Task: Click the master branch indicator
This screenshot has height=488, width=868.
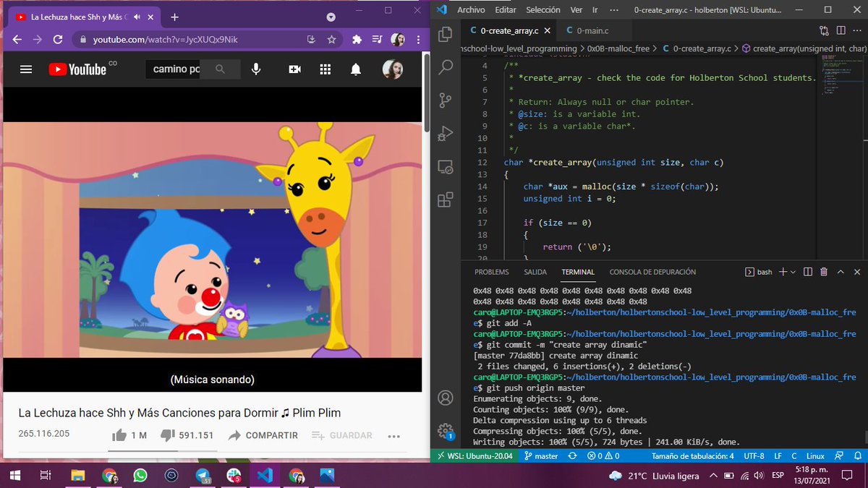Action: tap(541, 456)
